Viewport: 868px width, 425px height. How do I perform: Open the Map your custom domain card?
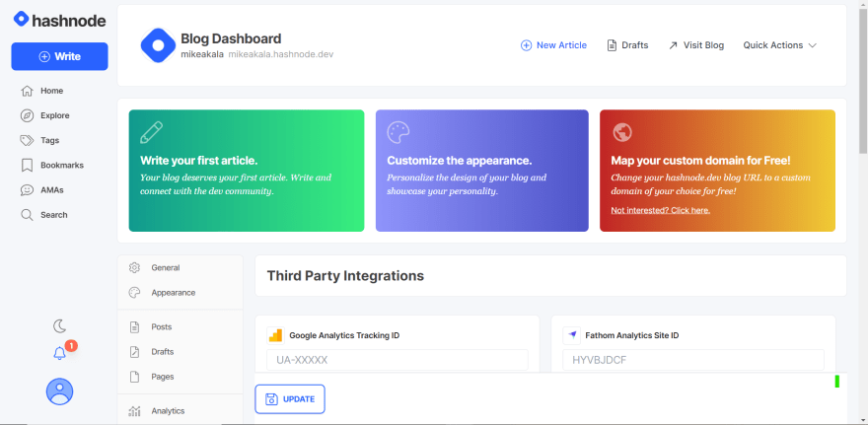(717, 171)
